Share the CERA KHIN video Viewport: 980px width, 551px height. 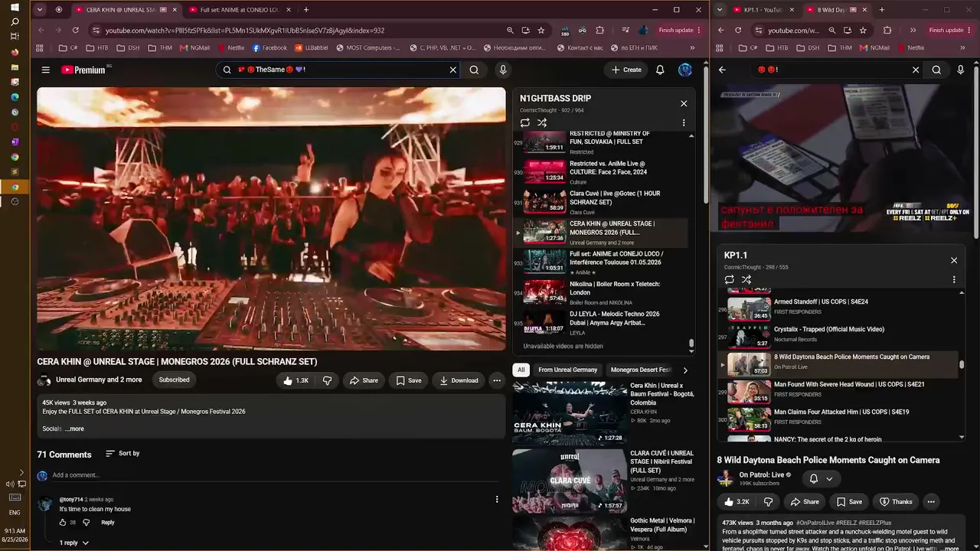(x=364, y=380)
